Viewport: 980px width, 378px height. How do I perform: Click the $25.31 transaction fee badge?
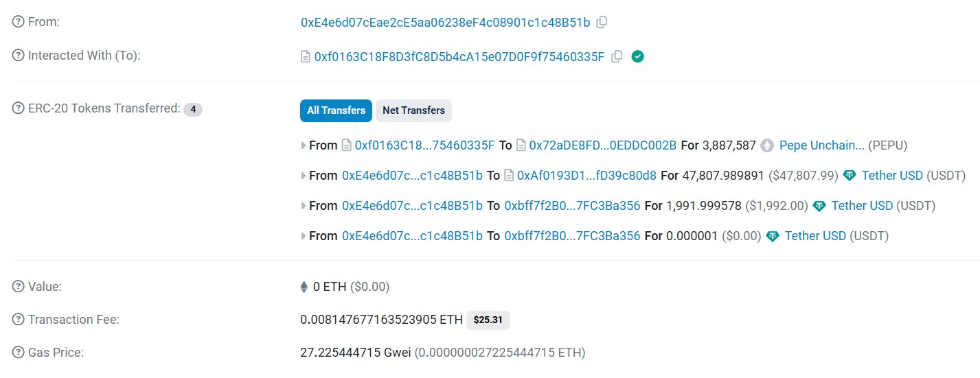point(488,320)
